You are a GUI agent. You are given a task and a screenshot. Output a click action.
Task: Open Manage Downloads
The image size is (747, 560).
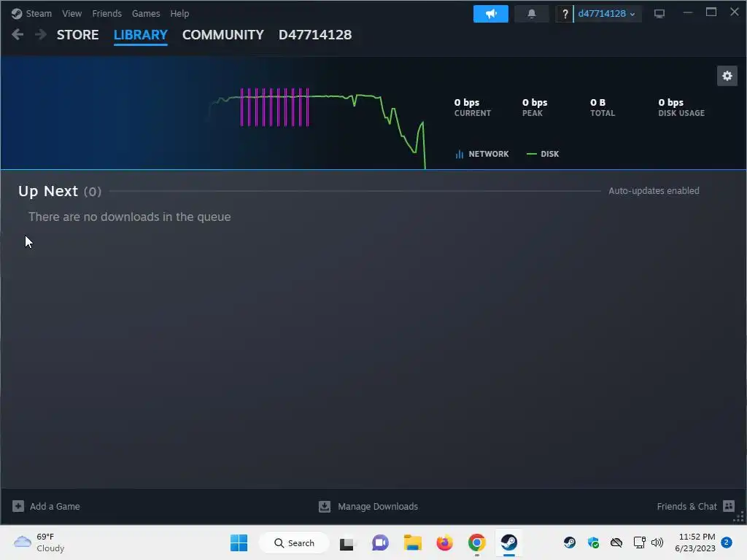[x=378, y=506]
